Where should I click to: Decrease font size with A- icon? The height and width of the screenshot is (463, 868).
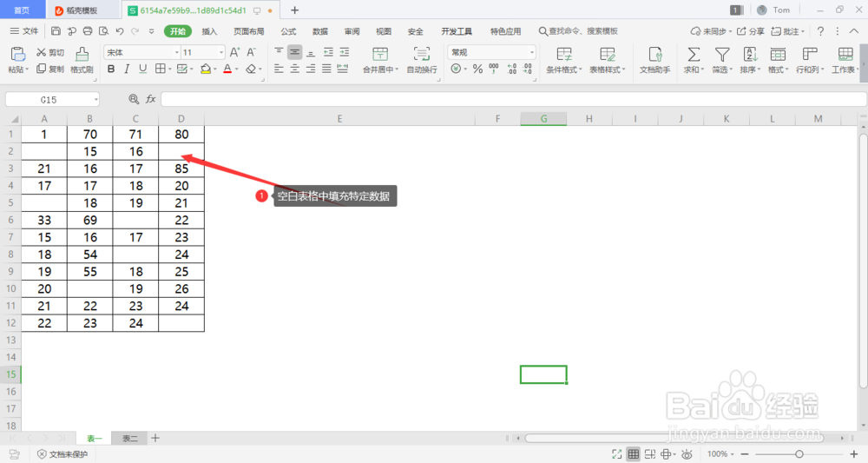click(252, 52)
